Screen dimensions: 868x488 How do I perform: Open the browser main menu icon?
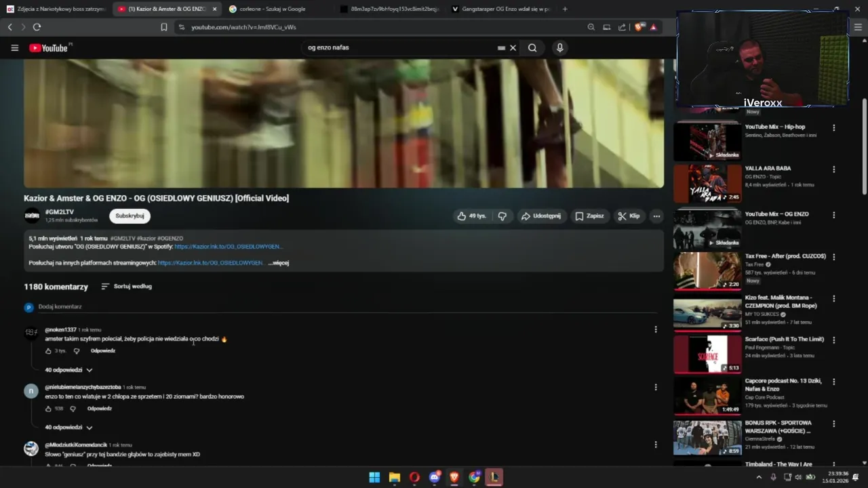(x=858, y=27)
